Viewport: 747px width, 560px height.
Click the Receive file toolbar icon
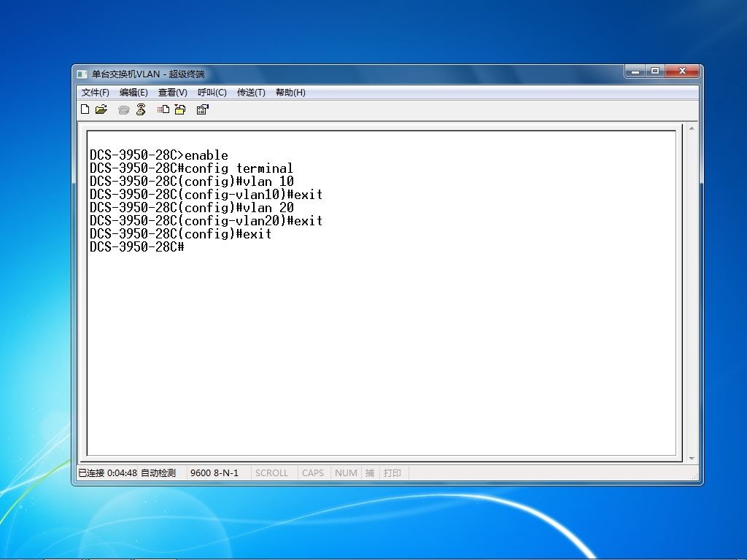[180, 109]
